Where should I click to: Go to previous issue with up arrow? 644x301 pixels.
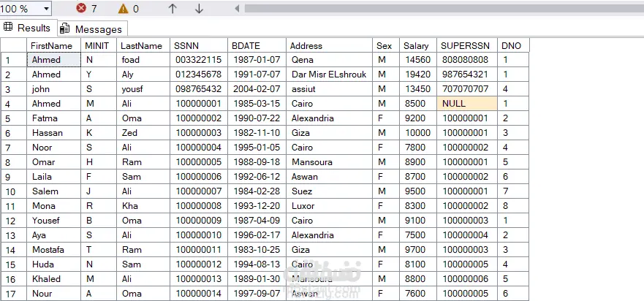point(173,8)
